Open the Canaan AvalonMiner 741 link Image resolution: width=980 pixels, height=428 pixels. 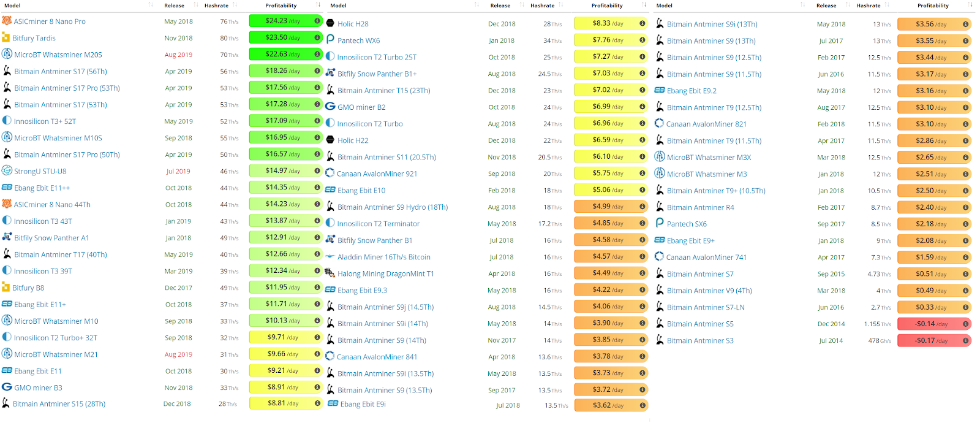pos(706,258)
